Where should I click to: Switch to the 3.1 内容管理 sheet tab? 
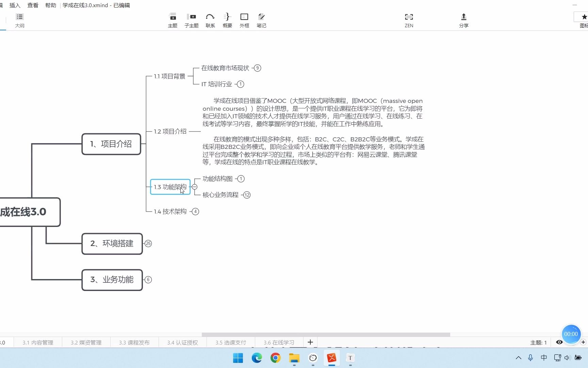38,342
